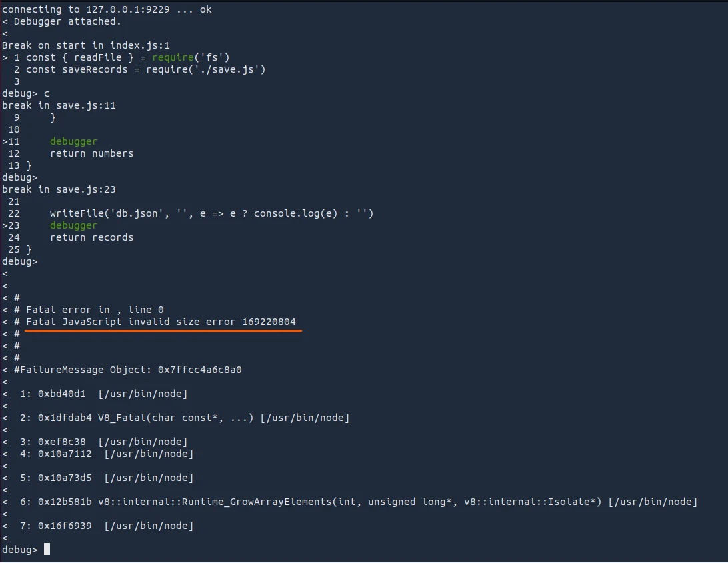Screen dimensions: 728x563
Task: Click the "debug> c" command line
Action: point(26,93)
